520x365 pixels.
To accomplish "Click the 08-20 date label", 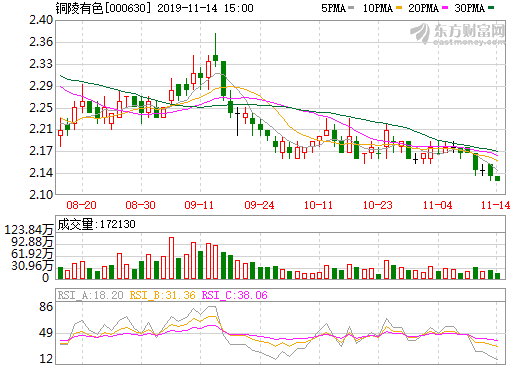I will click(x=81, y=205).
